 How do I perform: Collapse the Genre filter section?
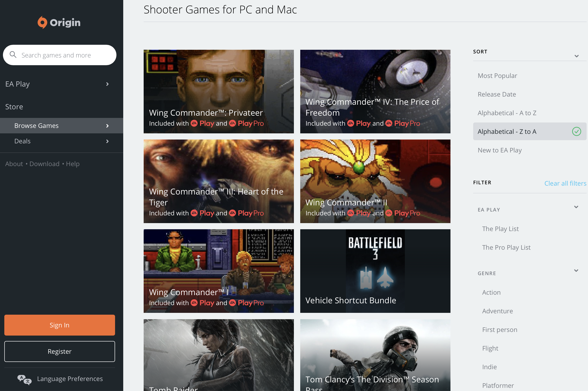pos(576,271)
